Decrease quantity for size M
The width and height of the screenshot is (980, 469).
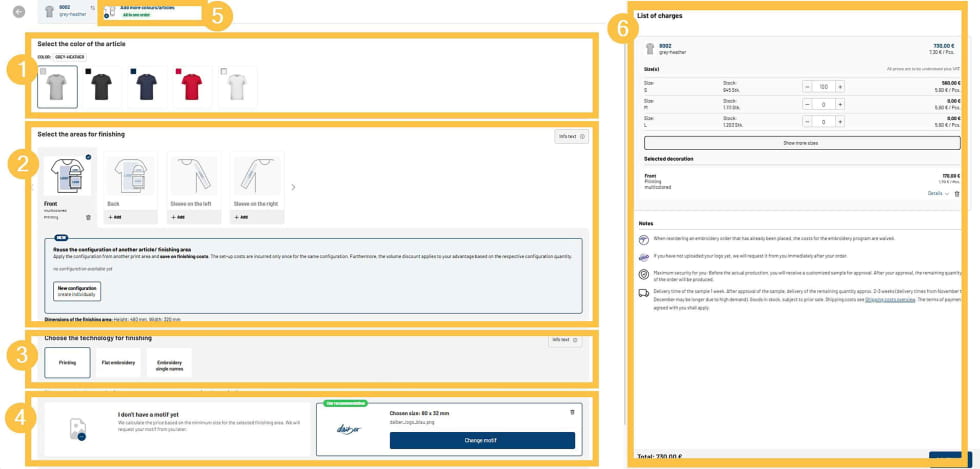click(808, 104)
